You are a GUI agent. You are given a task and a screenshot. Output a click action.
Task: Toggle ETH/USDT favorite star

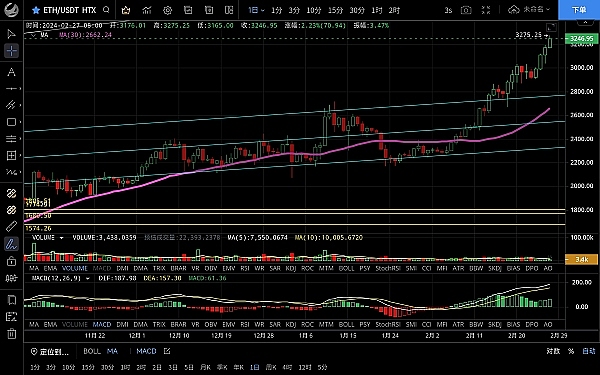(36, 10)
